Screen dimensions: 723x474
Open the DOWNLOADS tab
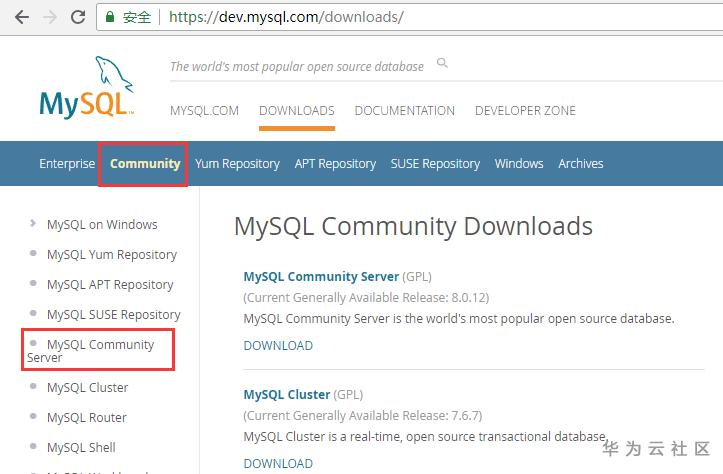click(x=296, y=111)
